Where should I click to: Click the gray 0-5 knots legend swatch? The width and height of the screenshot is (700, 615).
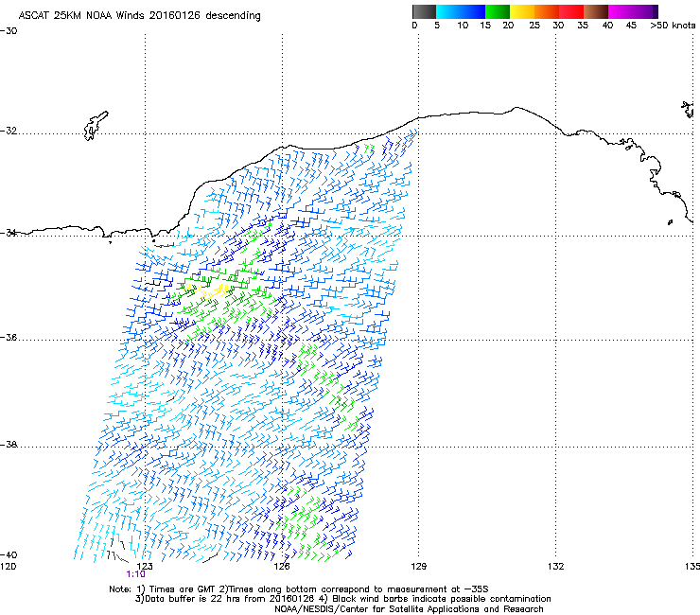(424, 11)
